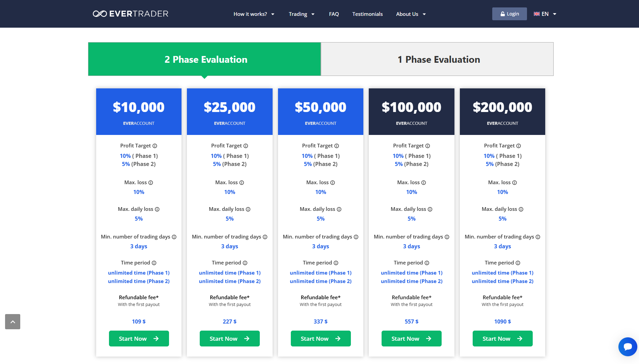Open the Testimonials page

coord(367,14)
